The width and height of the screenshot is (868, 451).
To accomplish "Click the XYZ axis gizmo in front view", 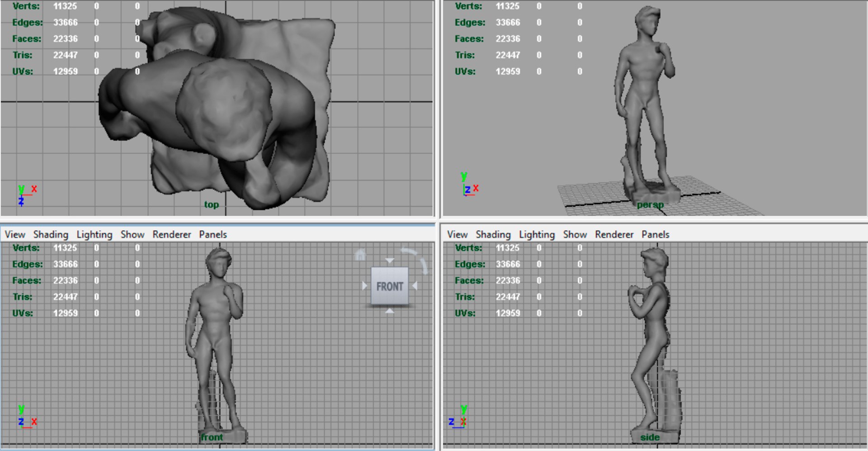I will pyautogui.click(x=27, y=417).
